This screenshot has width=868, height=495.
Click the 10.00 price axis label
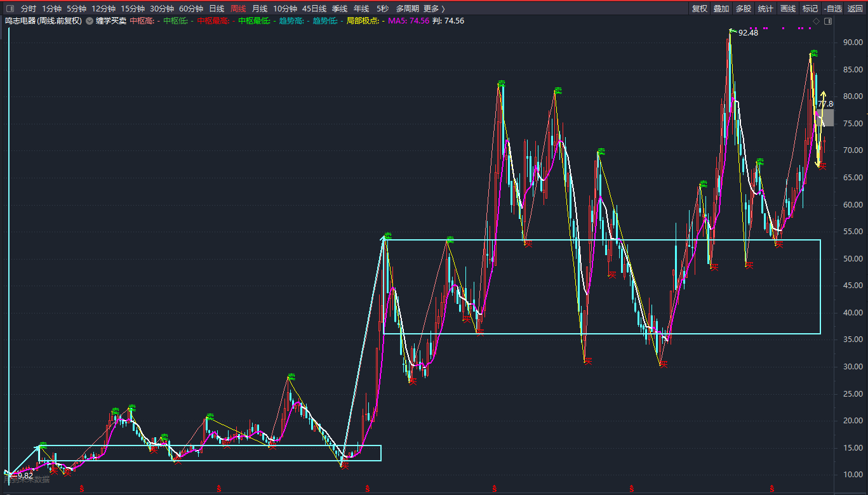click(x=853, y=475)
